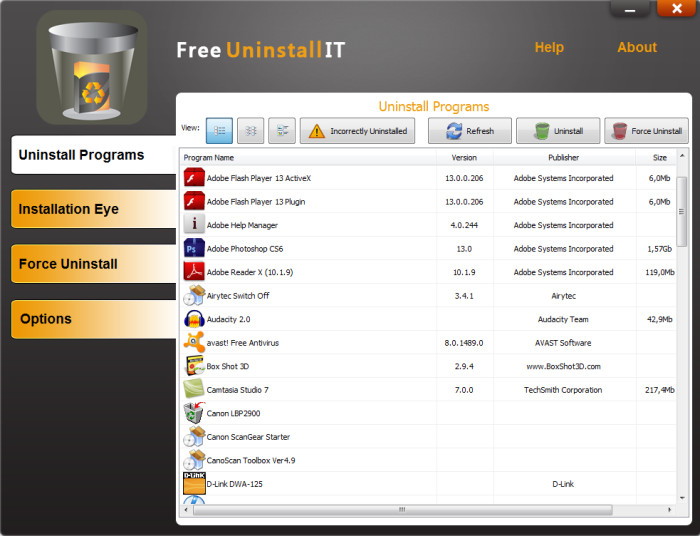This screenshot has height=536, width=700.
Task: Click the Adobe Reader X icon
Action: click(x=194, y=271)
